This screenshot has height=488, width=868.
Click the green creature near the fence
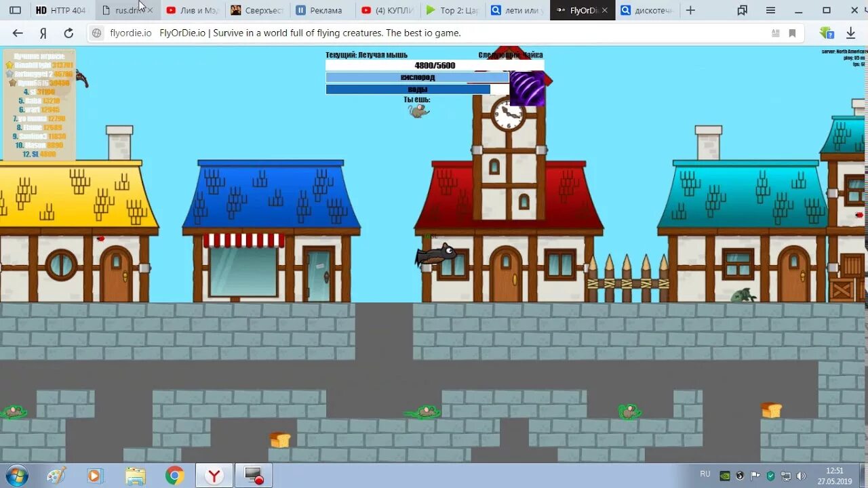click(x=744, y=295)
